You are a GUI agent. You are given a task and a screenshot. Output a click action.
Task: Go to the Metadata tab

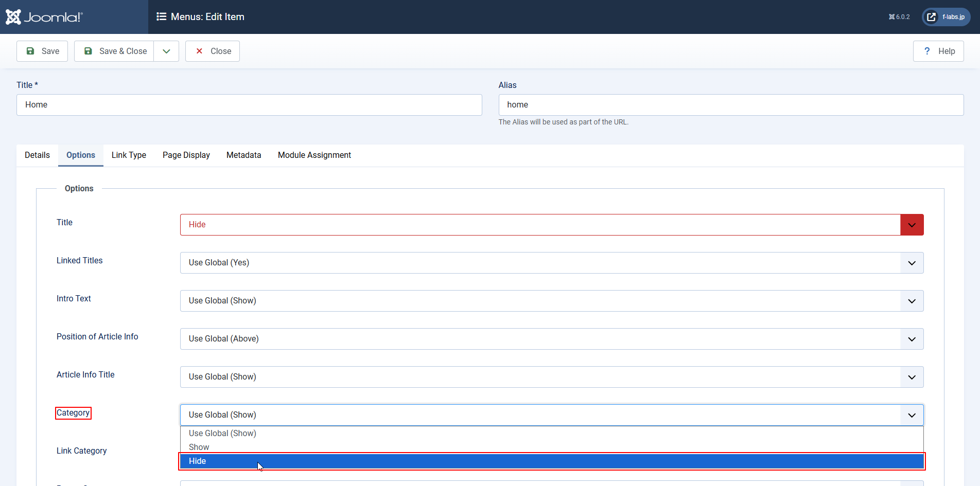coord(243,155)
